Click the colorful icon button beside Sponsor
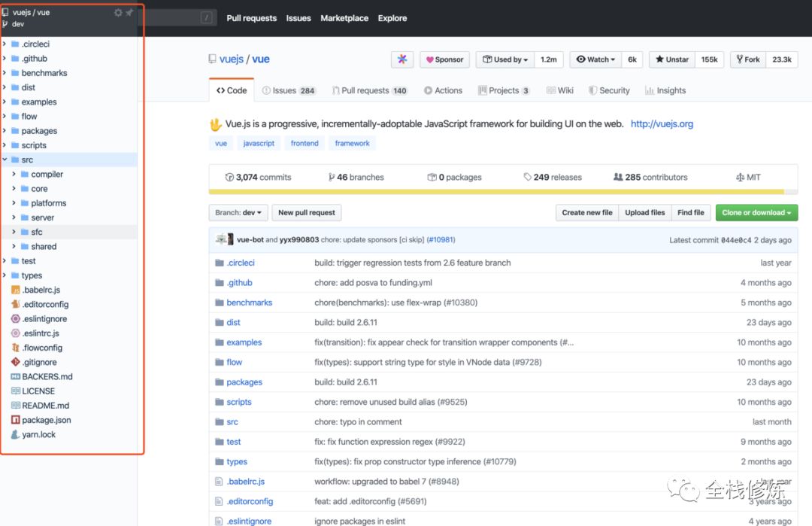The height and width of the screenshot is (526, 812). coord(402,59)
